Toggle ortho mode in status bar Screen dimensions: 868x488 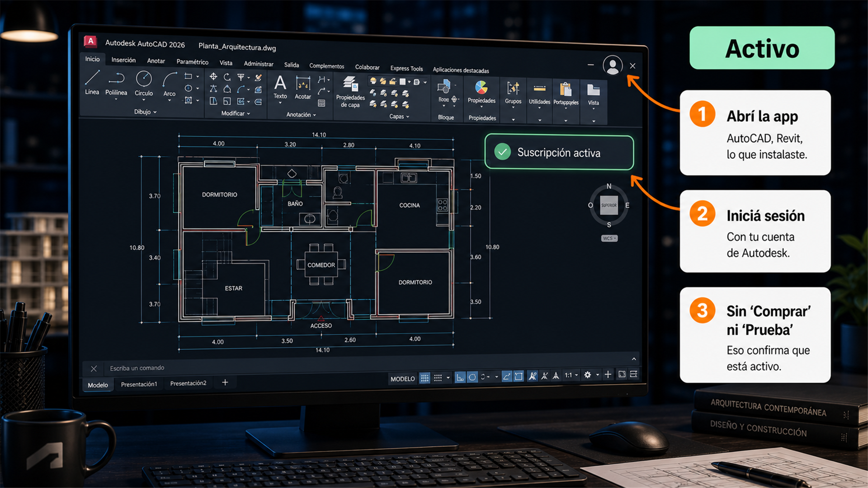[460, 377]
